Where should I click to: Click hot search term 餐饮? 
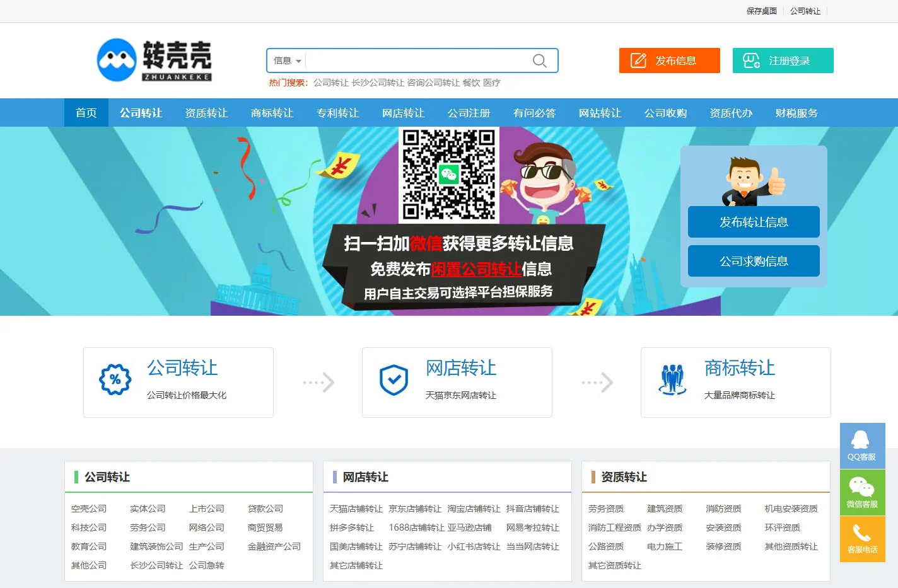(471, 83)
